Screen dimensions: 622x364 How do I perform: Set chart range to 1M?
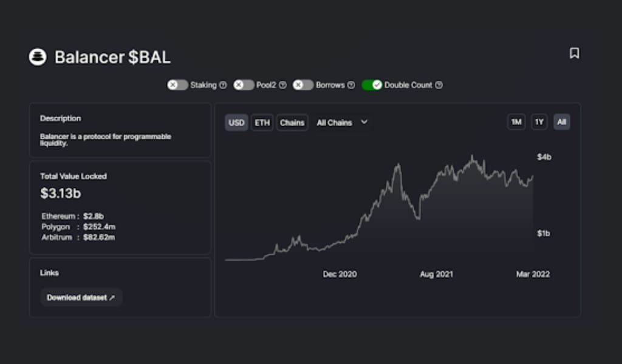click(x=516, y=123)
